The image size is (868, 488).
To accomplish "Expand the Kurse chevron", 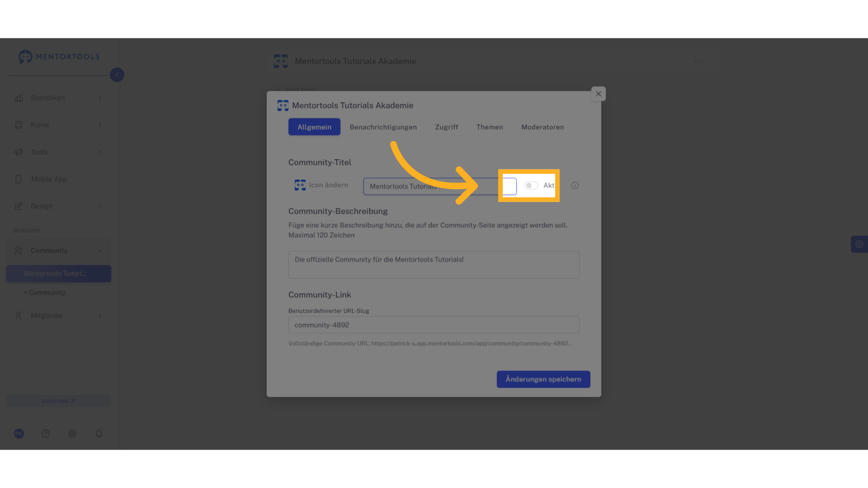I will coord(100,125).
